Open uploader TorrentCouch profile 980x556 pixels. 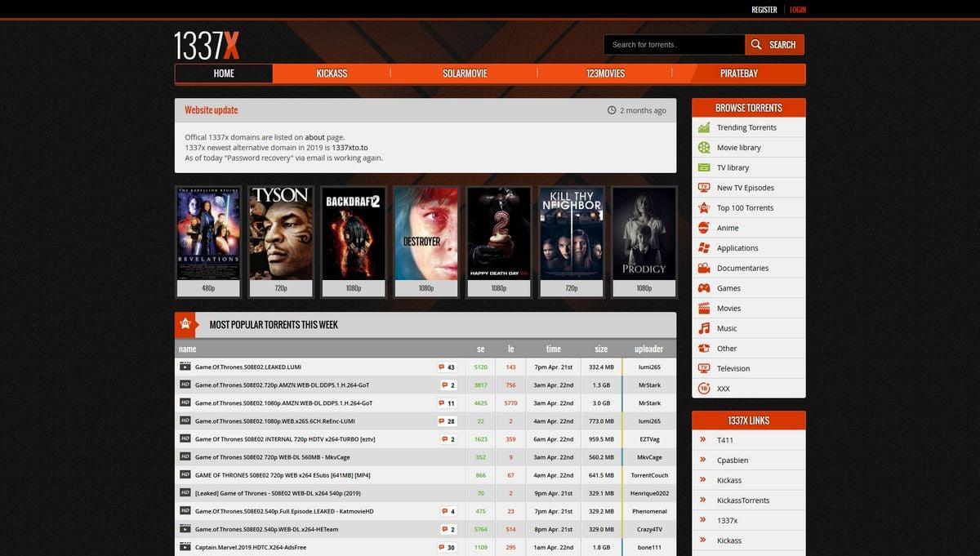point(649,475)
